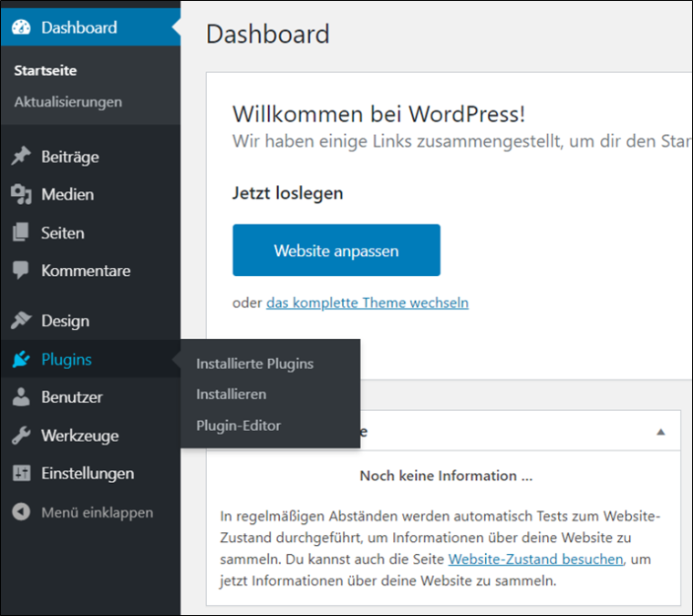
Task: Open the Aktualisierungen submenu item
Action: [68, 102]
